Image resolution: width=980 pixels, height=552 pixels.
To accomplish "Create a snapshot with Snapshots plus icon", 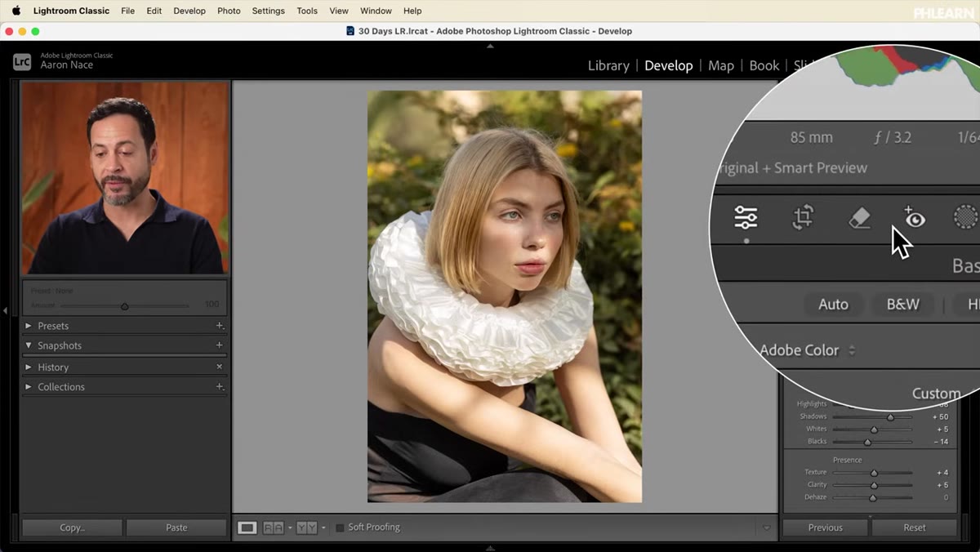I will tap(220, 345).
